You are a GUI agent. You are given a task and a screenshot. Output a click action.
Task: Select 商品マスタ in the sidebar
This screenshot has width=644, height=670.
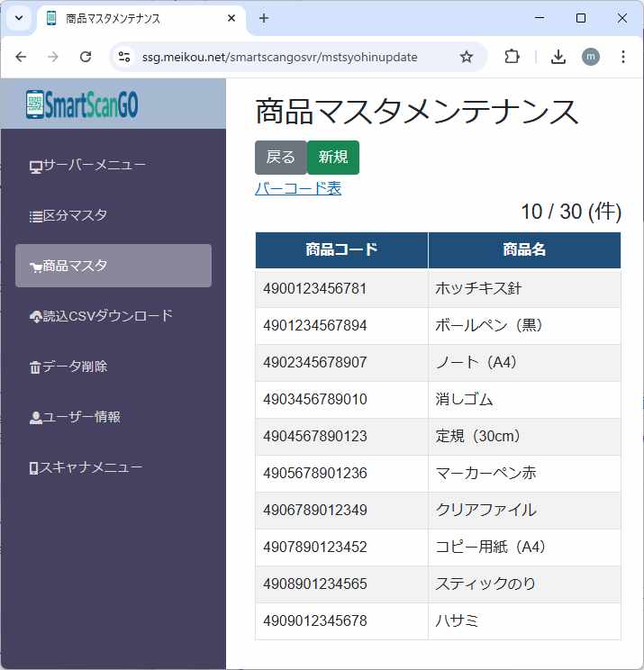tap(113, 266)
